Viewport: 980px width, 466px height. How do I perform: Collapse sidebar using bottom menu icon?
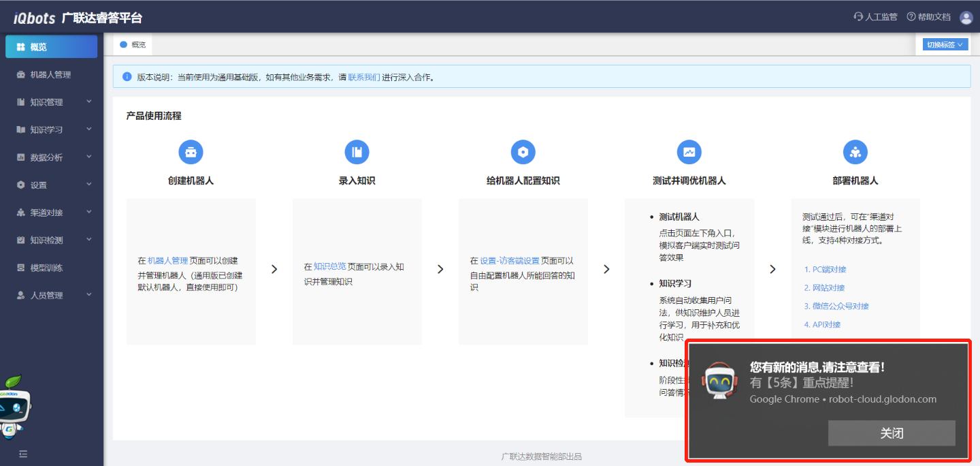[x=22, y=454]
